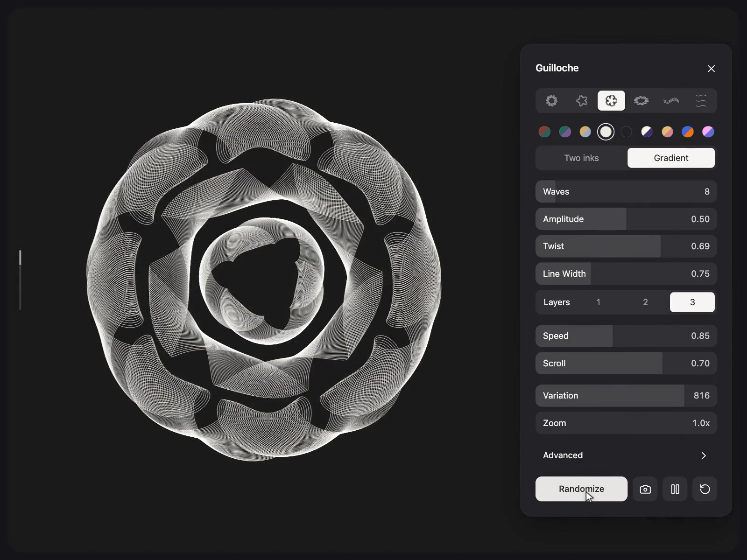Adjust the Zoom slider
The image size is (747, 560).
click(x=626, y=423)
